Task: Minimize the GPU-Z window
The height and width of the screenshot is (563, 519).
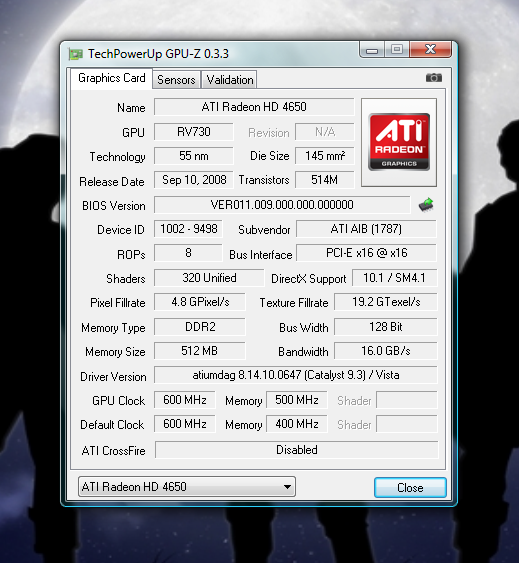Action: point(372,50)
